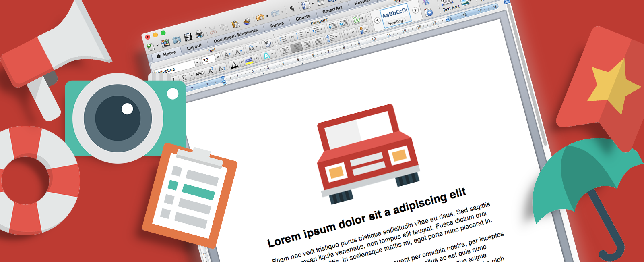Click the Clear Formatting eraser icon
This screenshot has height=262, width=644.
point(267,44)
